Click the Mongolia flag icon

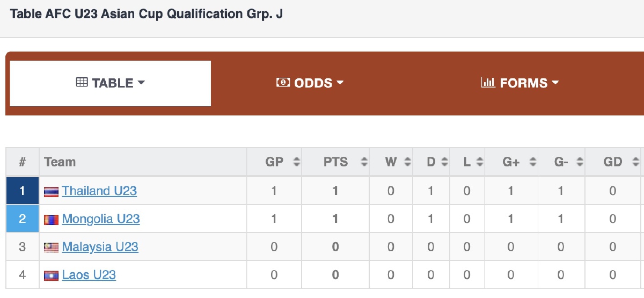[52, 220]
